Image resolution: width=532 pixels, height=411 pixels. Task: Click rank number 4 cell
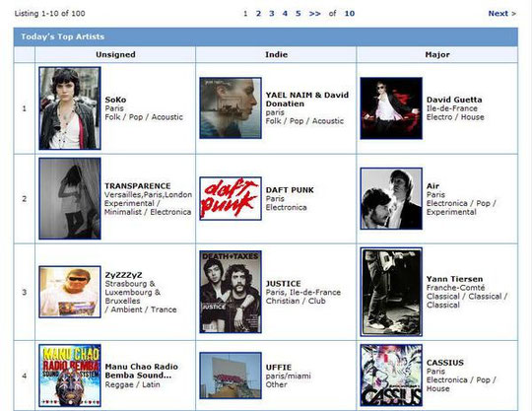[24, 376]
